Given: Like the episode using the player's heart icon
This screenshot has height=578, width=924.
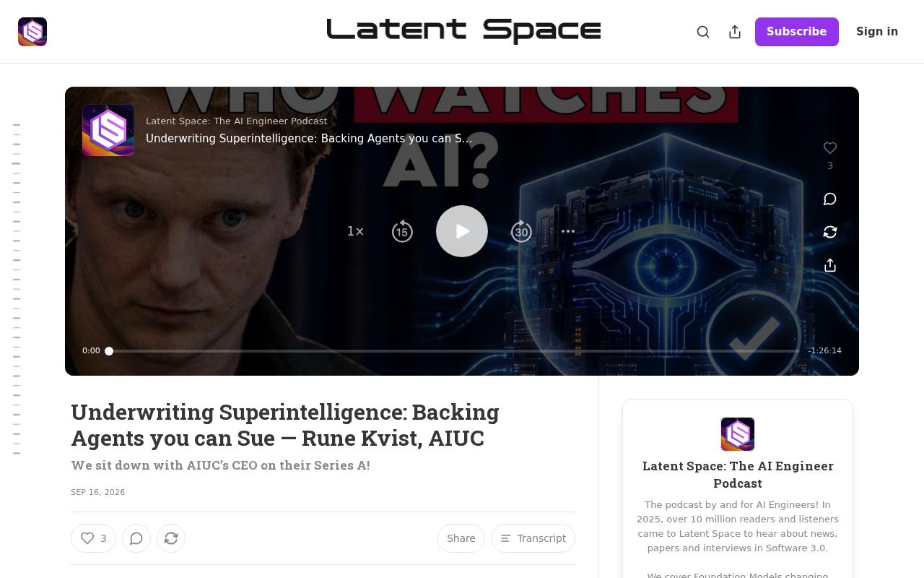Looking at the screenshot, I should [830, 148].
